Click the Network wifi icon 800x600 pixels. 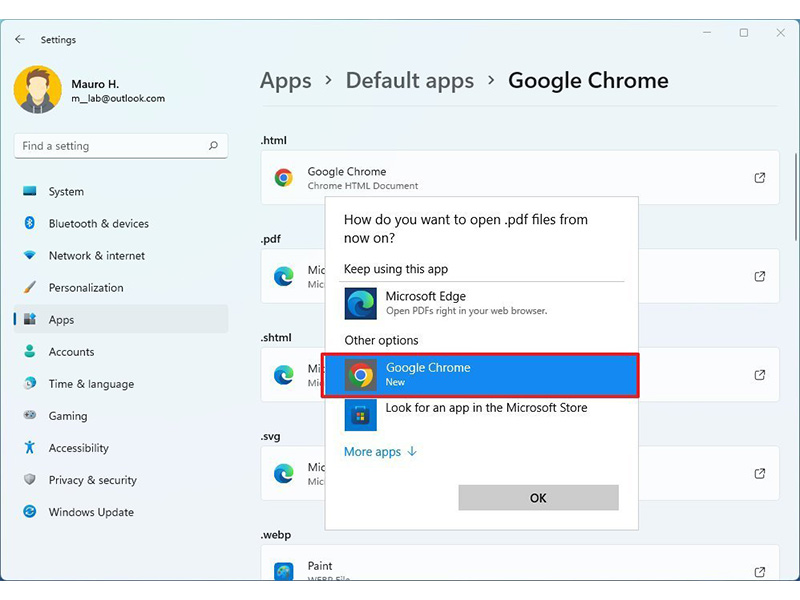tap(30, 255)
